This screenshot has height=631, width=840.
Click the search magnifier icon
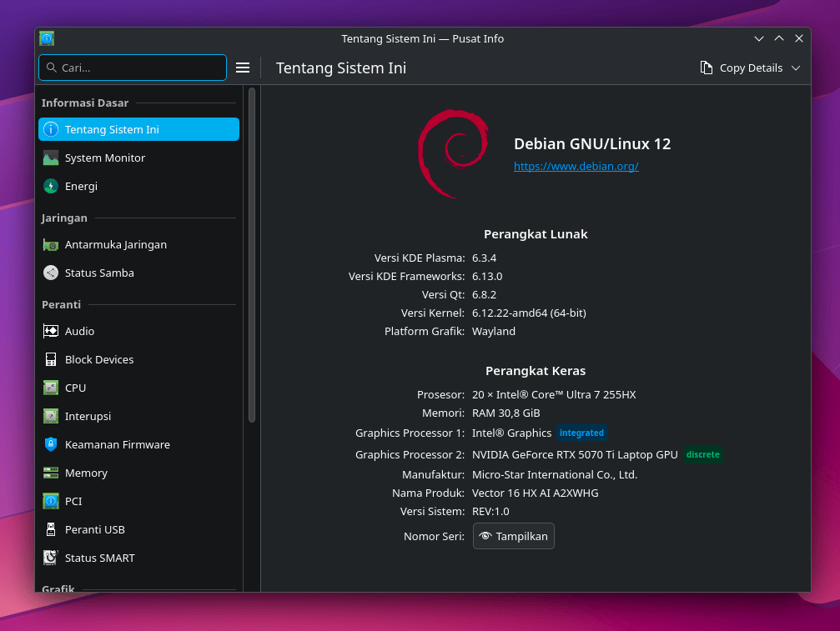(x=52, y=68)
